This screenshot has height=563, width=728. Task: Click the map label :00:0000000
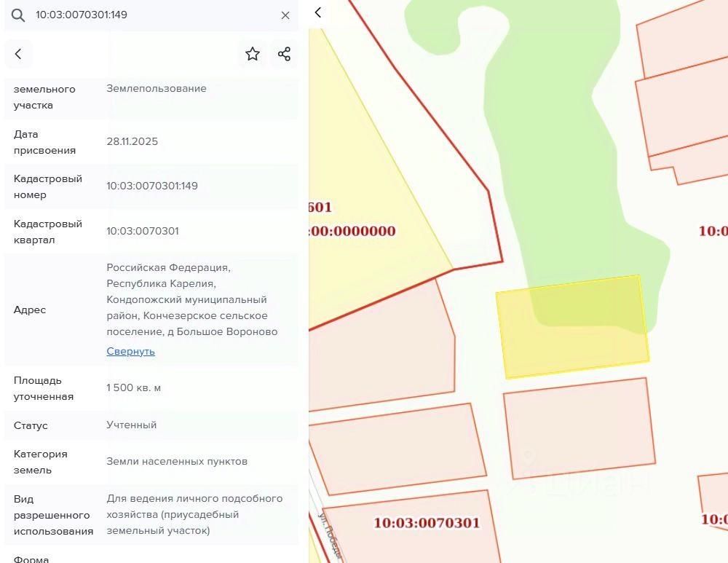click(x=352, y=231)
